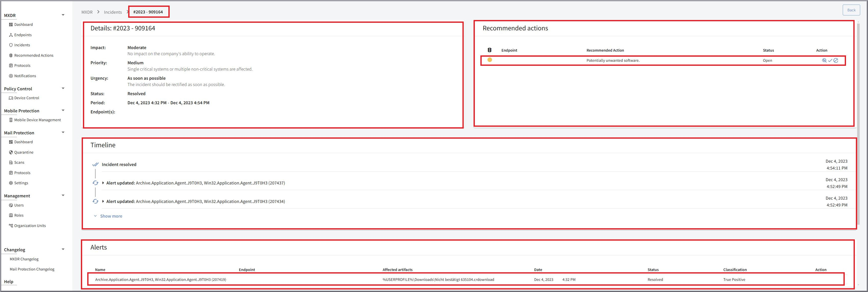
Task: Click the yellow severity dot in recommended actions
Action: point(489,60)
